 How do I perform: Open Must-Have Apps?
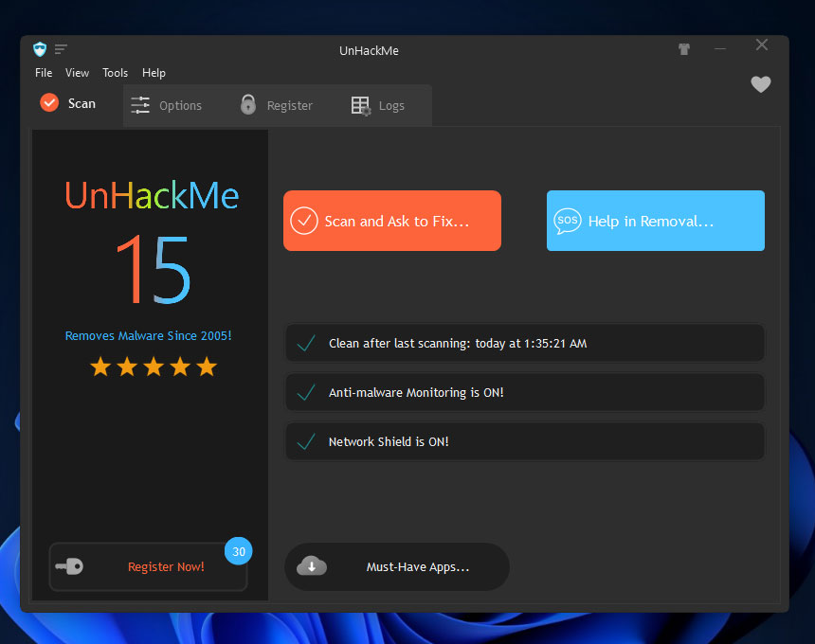click(397, 566)
